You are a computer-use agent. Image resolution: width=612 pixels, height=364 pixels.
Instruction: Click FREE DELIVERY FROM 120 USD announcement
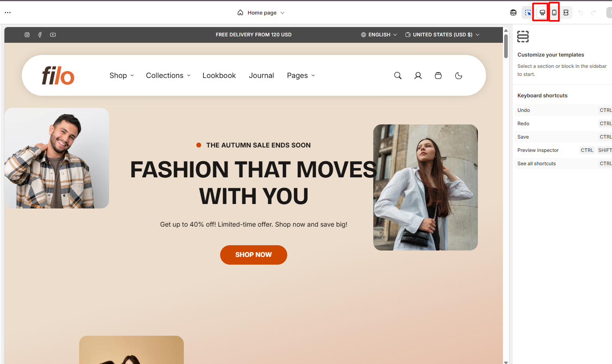tap(254, 35)
